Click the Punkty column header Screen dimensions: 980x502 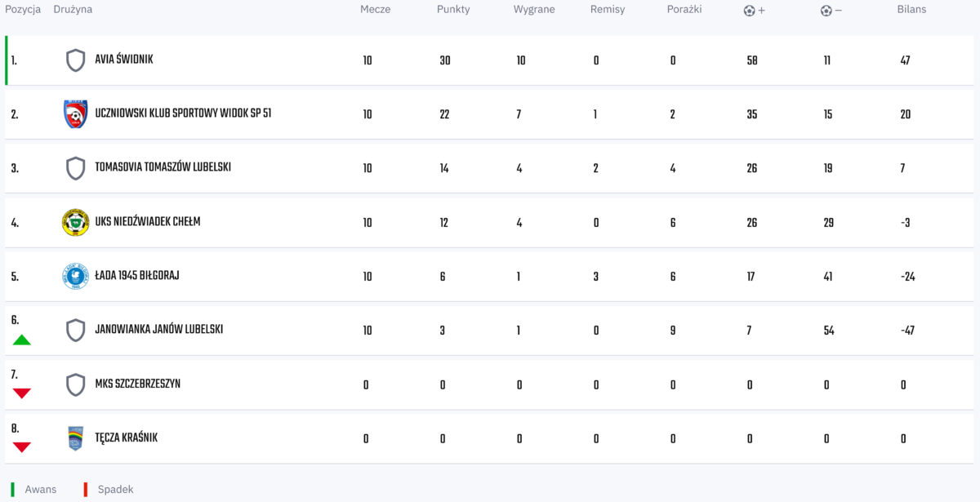(x=453, y=10)
